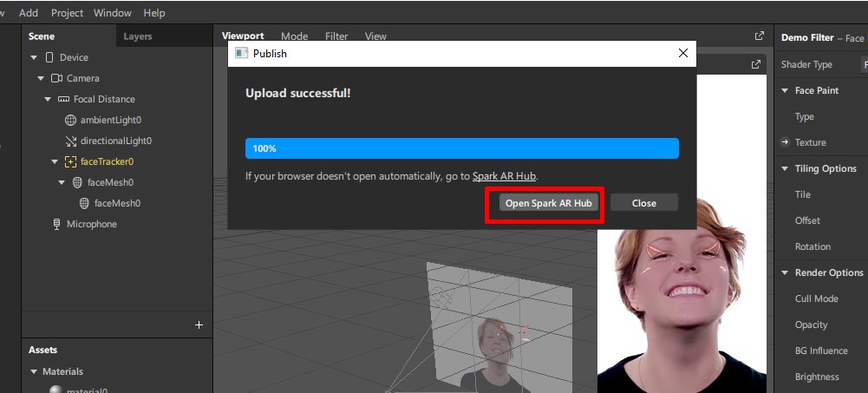This screenshot has width=868, height=393.
Task: Click the material0 sphere icon in Assets
Action: (x=55, y=390)
